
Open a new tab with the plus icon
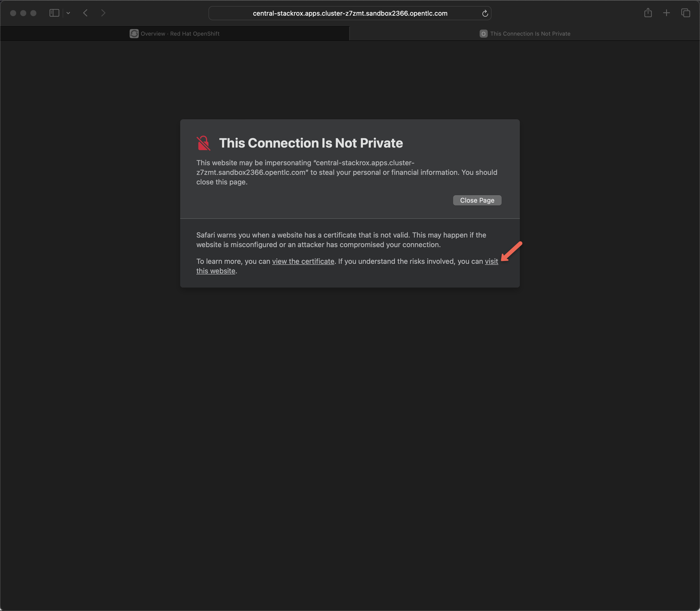(x=666, y=13)
